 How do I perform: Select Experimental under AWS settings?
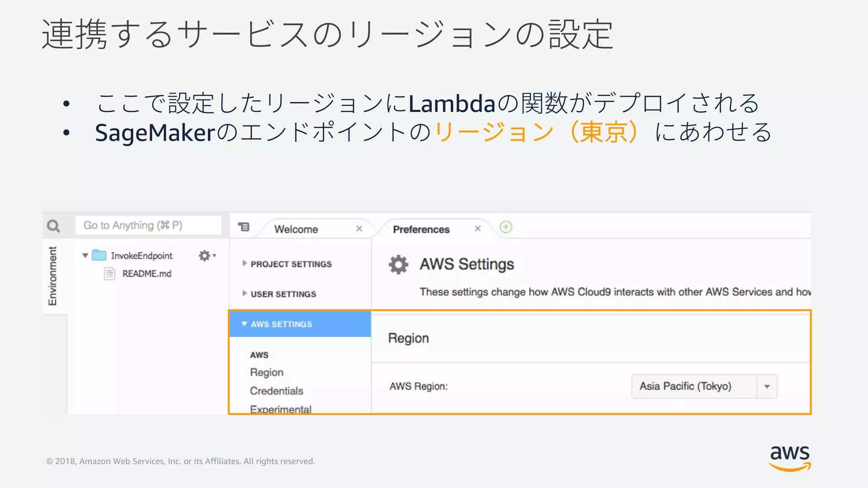[x=281, y=409]
